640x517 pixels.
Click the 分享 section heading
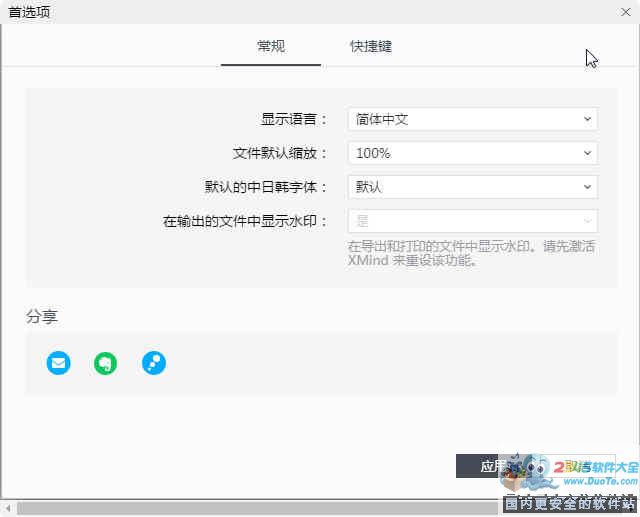point(42,317)
